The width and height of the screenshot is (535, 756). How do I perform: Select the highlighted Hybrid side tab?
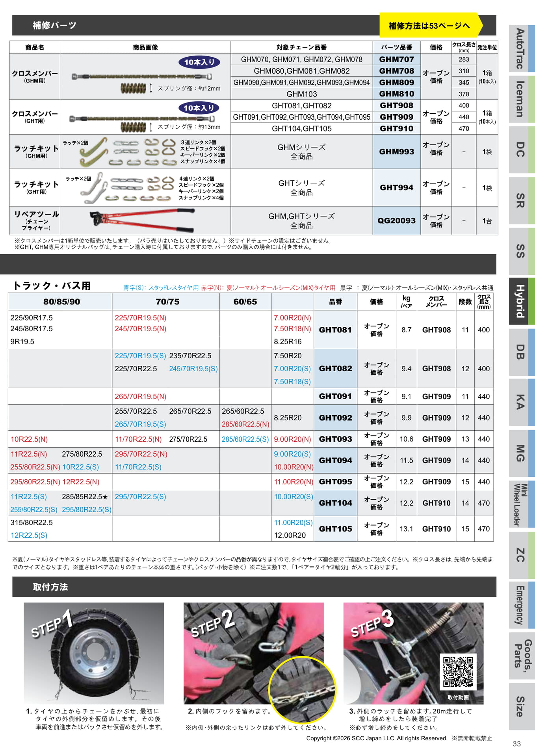(522, 301)
